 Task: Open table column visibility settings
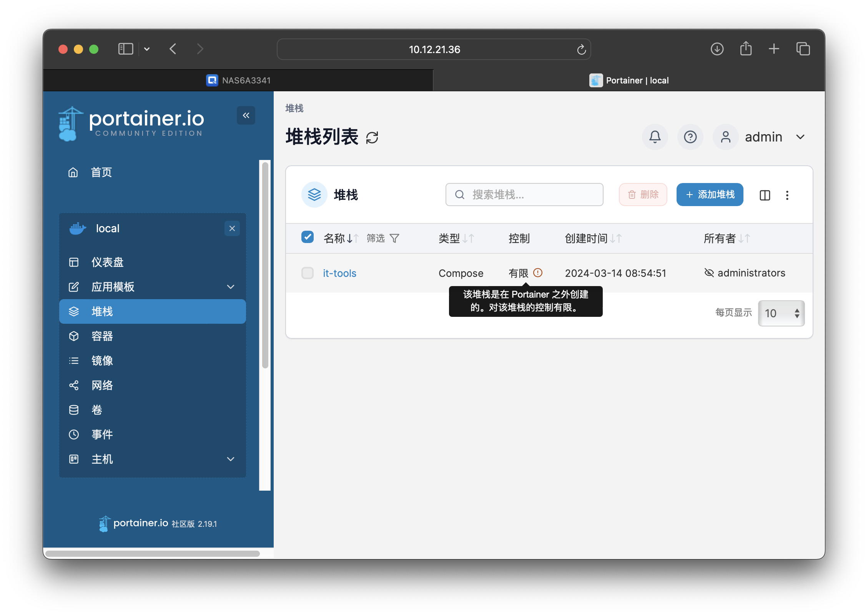tap(765, 195)
